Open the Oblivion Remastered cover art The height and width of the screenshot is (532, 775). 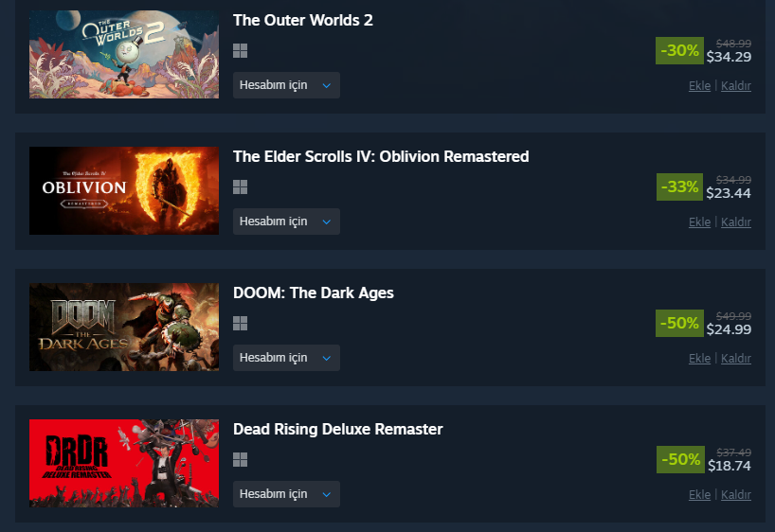(x=124, y=190)
